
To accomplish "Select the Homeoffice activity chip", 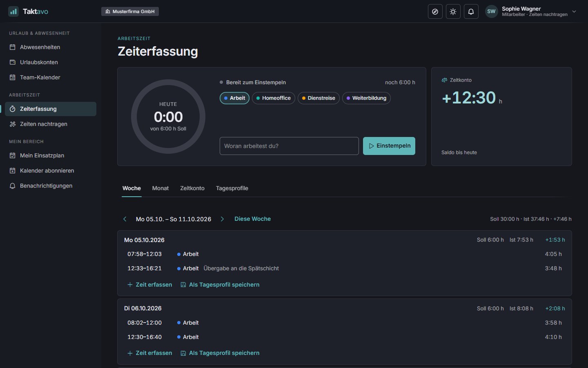I will [x=274, y=98].
